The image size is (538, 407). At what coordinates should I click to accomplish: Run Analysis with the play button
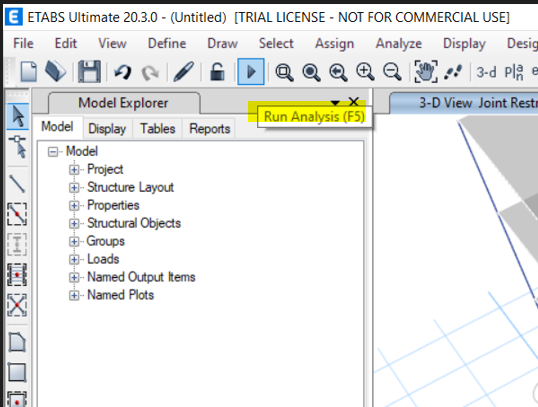click(251, 71)
